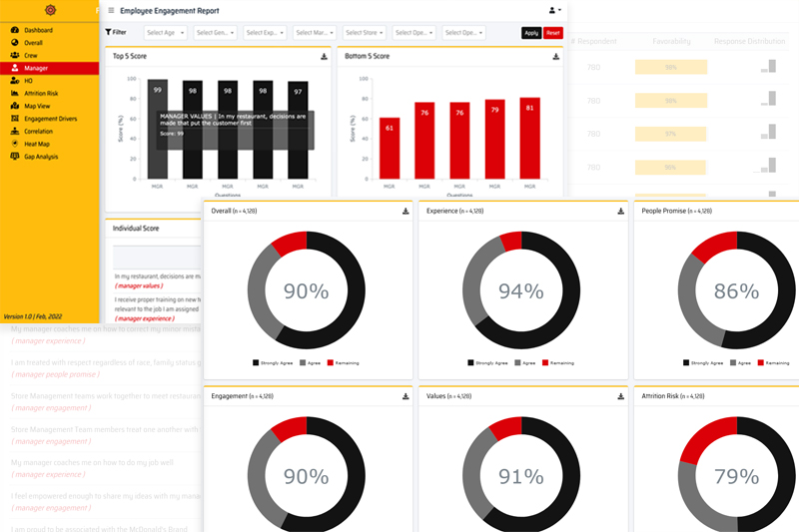
Task: Toggle the hamburger menu icon
Action: [x=111, y=10]
